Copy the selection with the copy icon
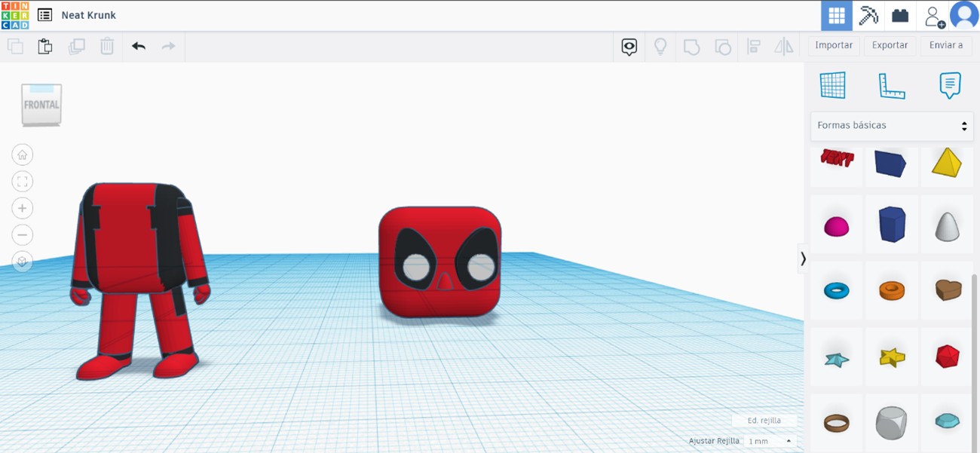 click(x=15, y=46)
